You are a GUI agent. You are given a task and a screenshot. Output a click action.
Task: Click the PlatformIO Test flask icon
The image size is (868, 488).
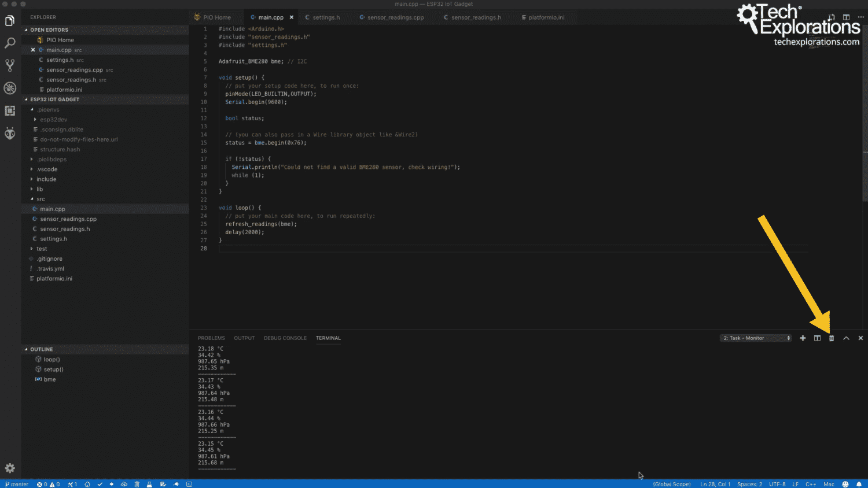coord(150,484)
